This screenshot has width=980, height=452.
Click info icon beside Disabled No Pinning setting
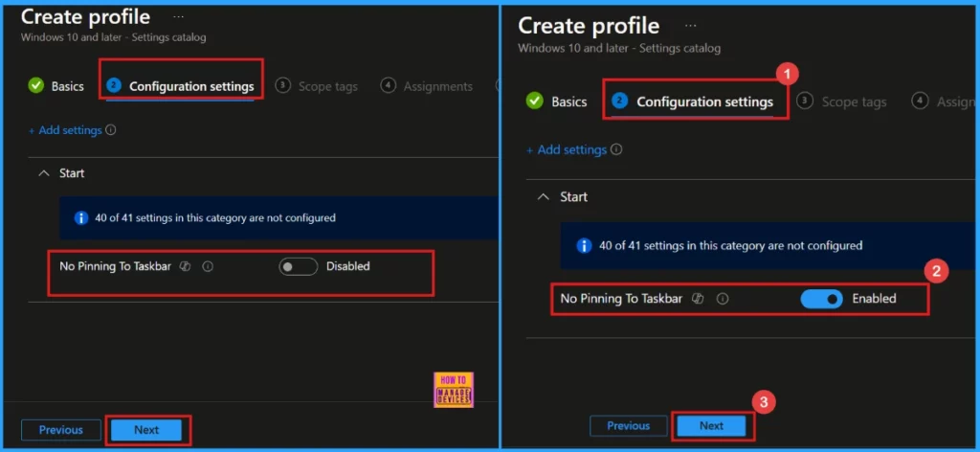208,266
